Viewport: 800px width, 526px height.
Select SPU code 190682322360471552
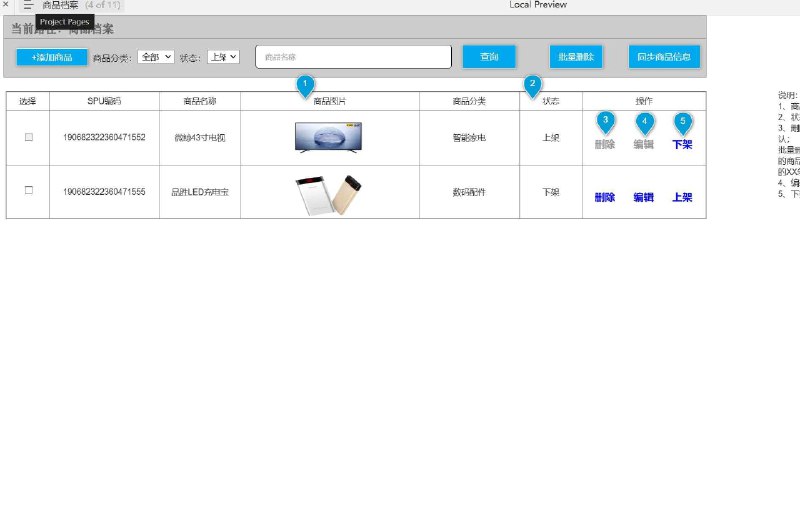[x=104, y=137]
